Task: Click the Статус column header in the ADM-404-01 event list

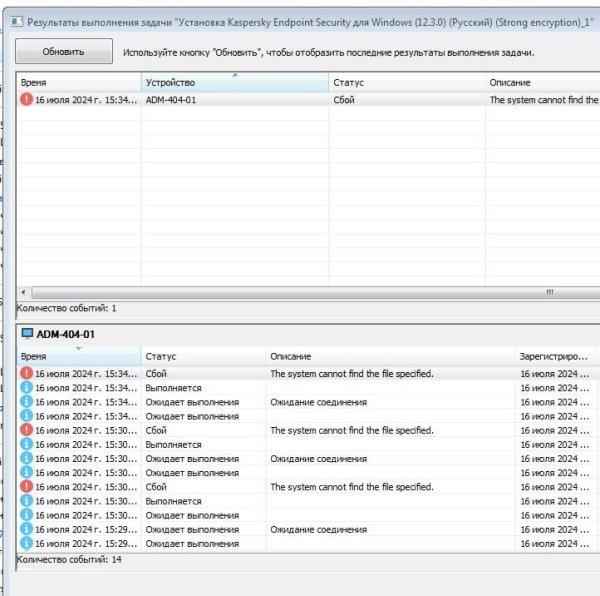Action: 203,356
